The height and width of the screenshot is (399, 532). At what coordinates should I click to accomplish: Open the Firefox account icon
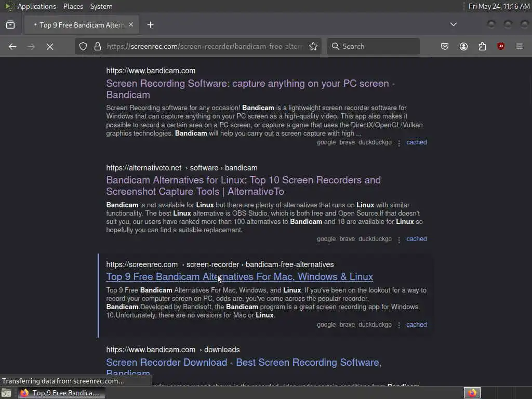pyautogui.click(x=463, y=46)
